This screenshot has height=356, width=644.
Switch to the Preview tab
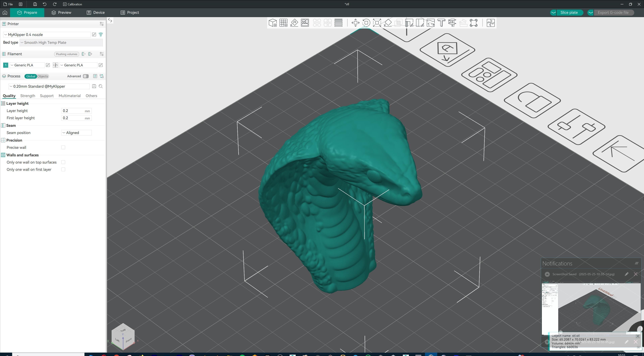[61, 13]
